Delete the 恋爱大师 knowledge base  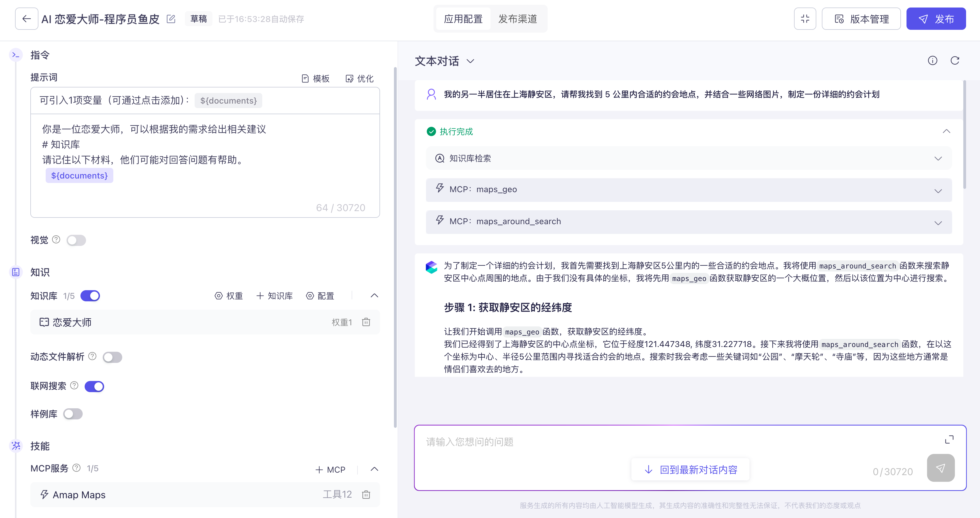tap(366, 322)
